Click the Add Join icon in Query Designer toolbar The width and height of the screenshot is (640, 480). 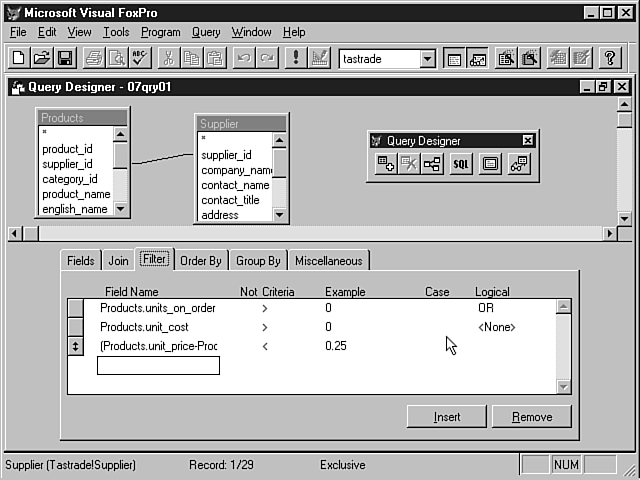(x=432, y=165)
